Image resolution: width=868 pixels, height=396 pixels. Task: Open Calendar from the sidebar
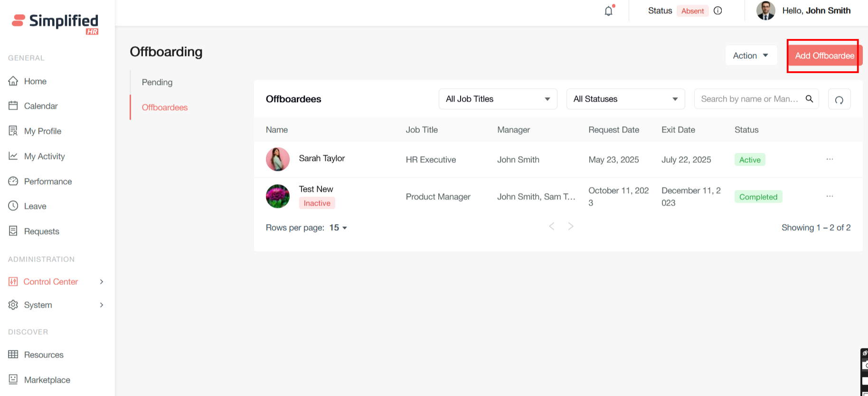[41, 106]
